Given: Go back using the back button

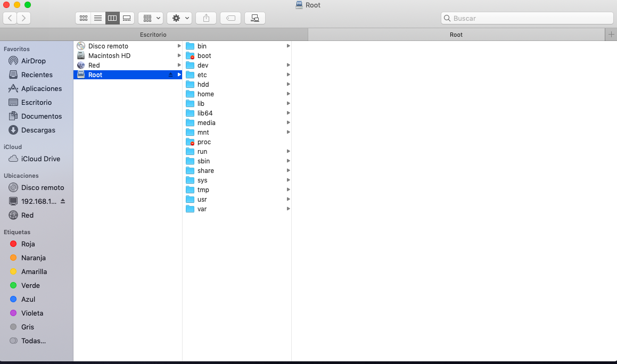Looking at the screenshot, I should pos(10,18).
